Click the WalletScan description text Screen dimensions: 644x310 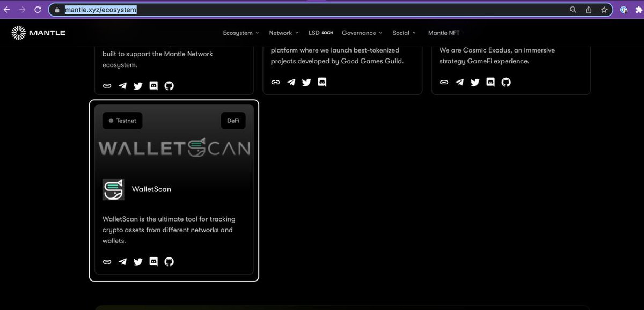[x=169, y=230]
